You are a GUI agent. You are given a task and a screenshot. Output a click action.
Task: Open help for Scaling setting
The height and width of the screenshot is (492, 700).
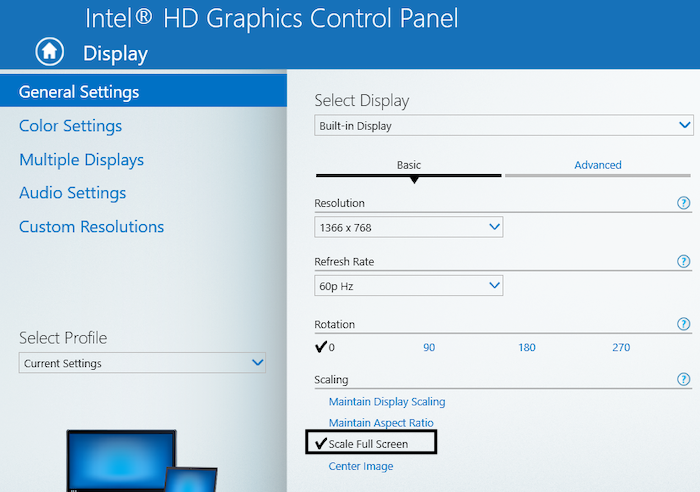(x=684, y=380)
